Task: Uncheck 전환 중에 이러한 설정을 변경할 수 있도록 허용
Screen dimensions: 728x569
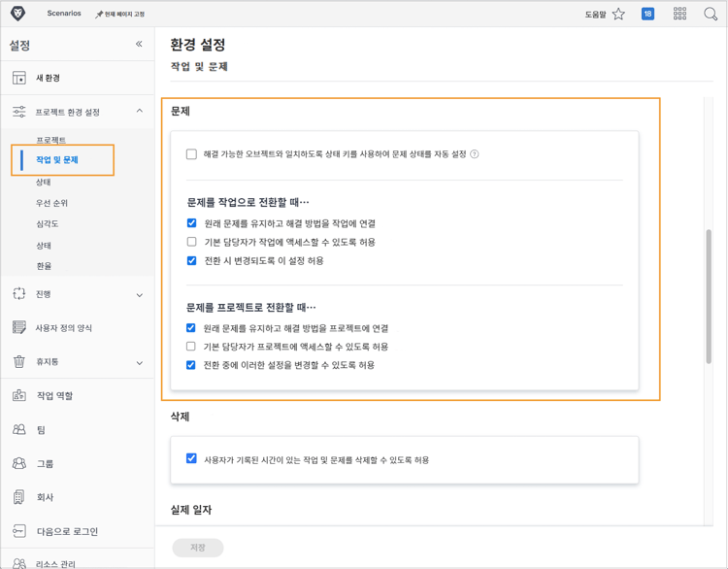Action: [191, 365]
